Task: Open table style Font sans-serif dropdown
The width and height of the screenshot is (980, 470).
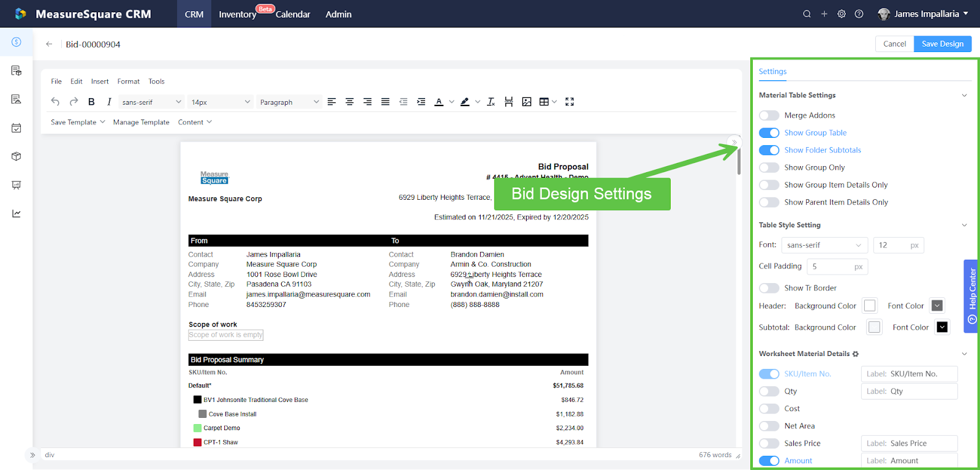Action: 824,245
